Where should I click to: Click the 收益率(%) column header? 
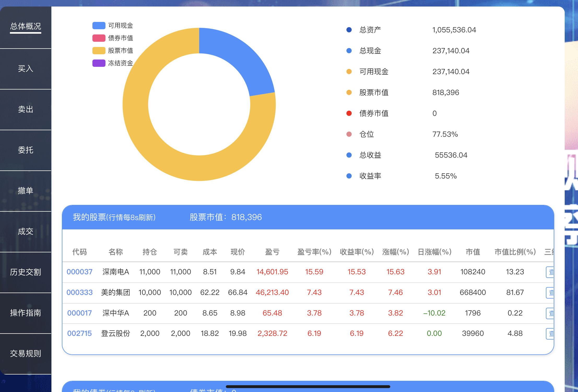(357, 252)
